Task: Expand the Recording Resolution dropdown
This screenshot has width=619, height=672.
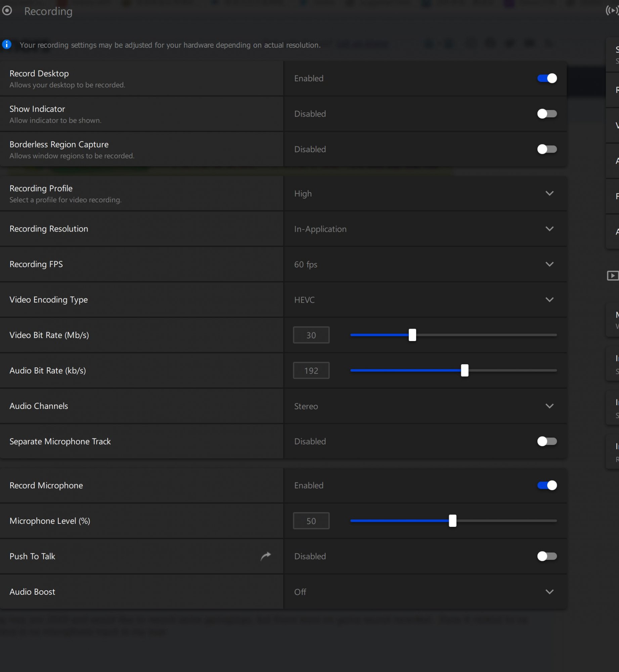Action: tap(425, 229)
